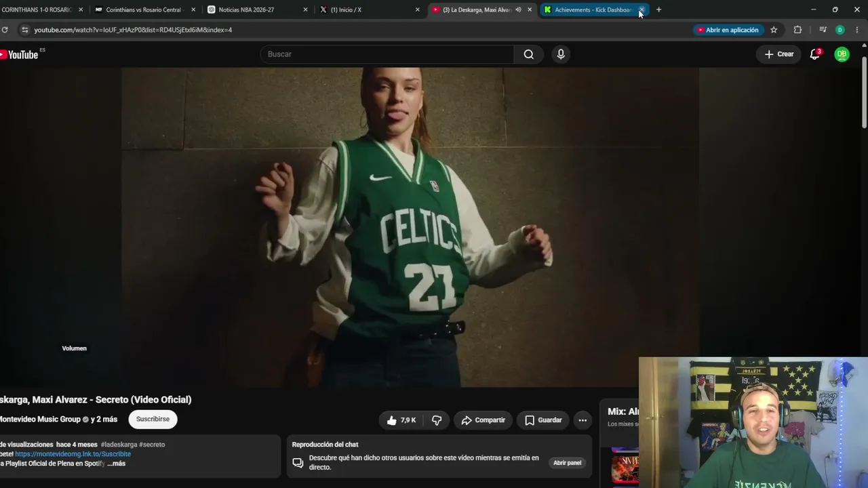Close the Achievements Kick Dashboard tab

pos(642,9)
